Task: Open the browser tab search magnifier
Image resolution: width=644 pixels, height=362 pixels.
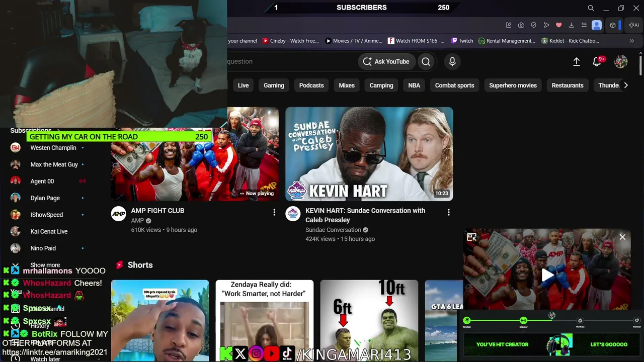Action: (591, 8)
